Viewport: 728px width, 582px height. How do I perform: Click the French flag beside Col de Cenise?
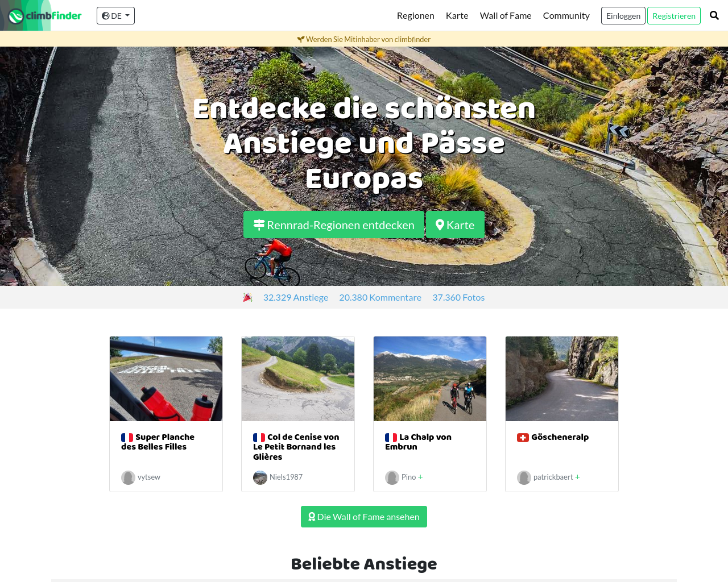(259, 437)
